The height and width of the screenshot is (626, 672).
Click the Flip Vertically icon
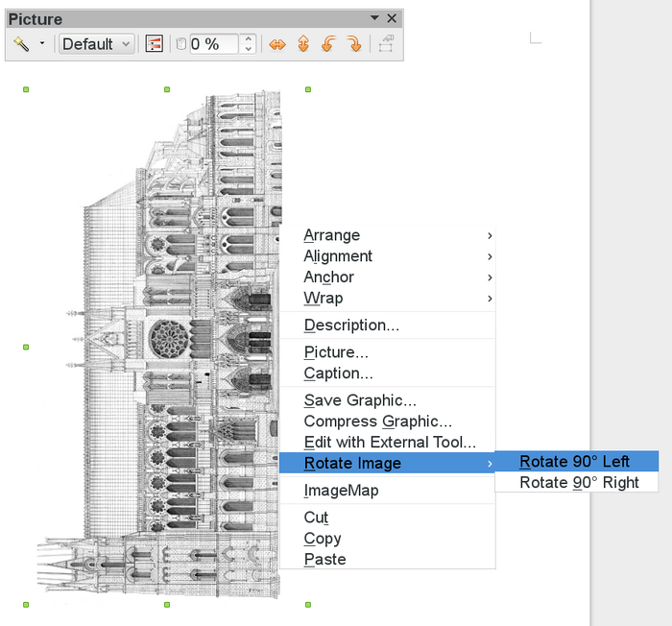click(303, 44)
